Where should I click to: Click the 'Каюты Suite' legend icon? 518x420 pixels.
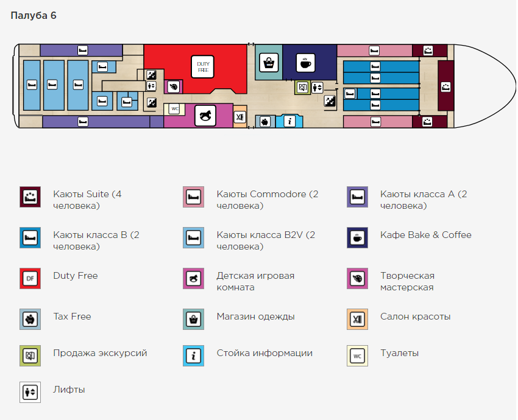(30, 197)
